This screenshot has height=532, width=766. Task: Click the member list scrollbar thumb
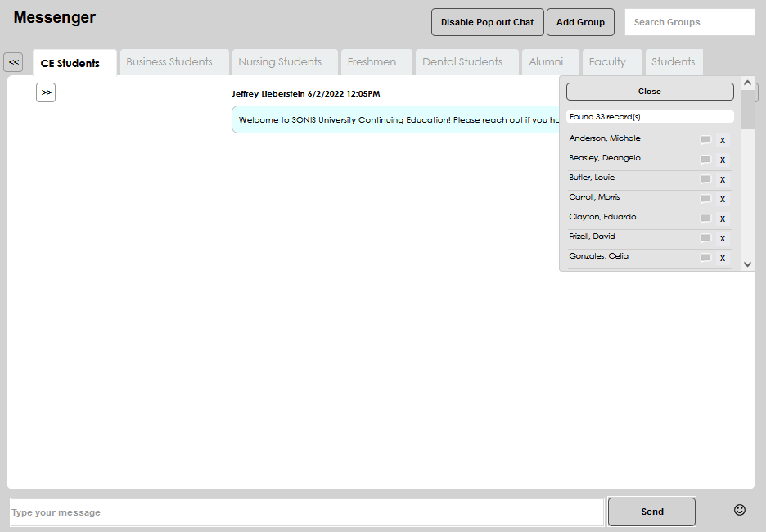click(747, 110)
